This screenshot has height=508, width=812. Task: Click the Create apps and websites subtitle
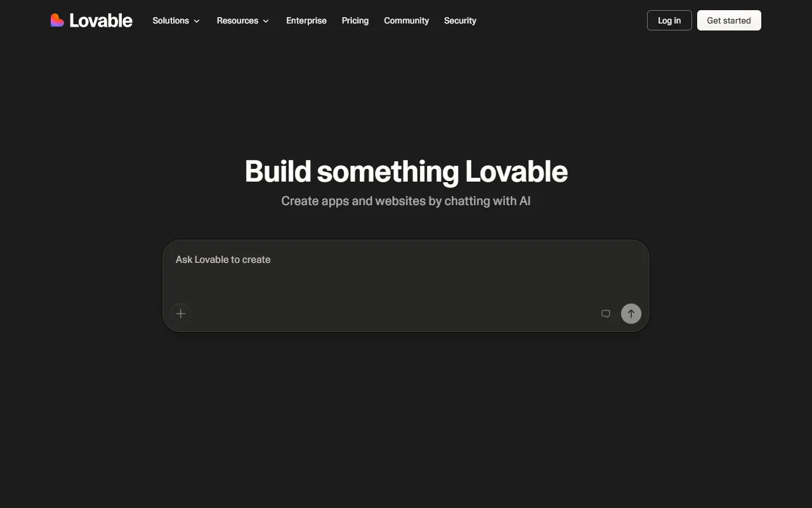pos(406,201)
